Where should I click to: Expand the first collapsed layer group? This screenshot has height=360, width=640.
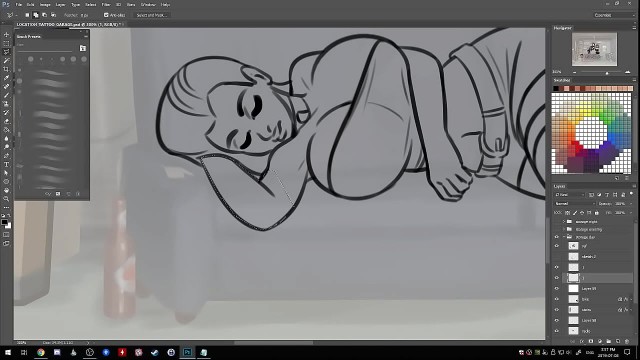pos(564,221)
